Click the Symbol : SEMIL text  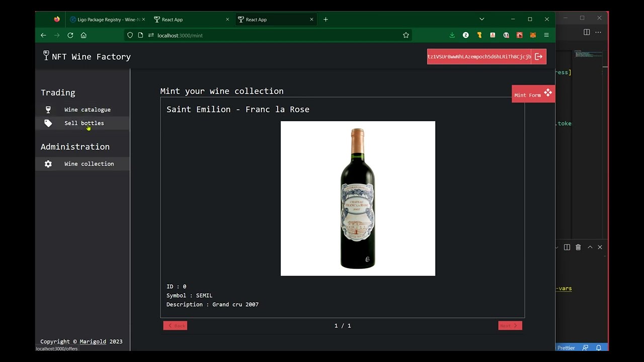189,296
